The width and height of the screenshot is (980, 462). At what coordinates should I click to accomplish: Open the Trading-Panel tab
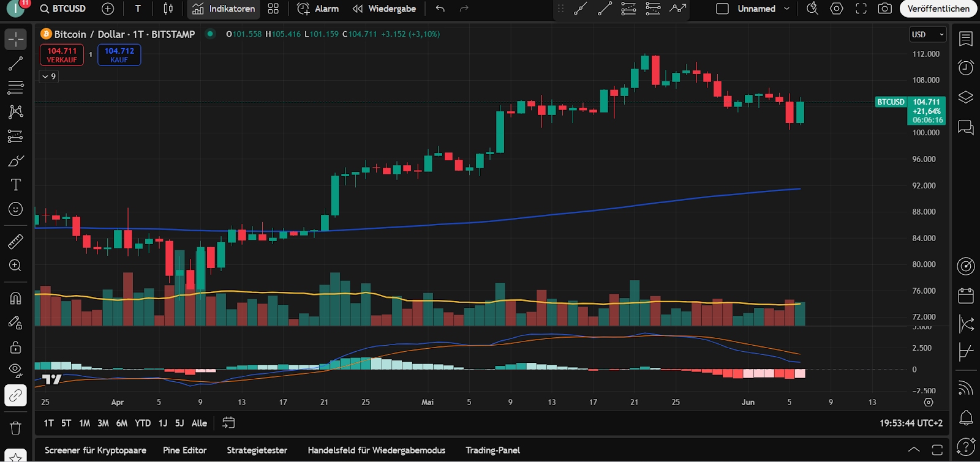pyautogui.click(x=493, y=450)
